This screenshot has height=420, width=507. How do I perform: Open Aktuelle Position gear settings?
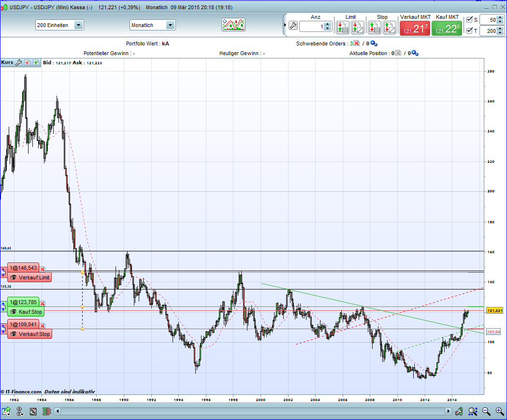click(x=415, y=53)
